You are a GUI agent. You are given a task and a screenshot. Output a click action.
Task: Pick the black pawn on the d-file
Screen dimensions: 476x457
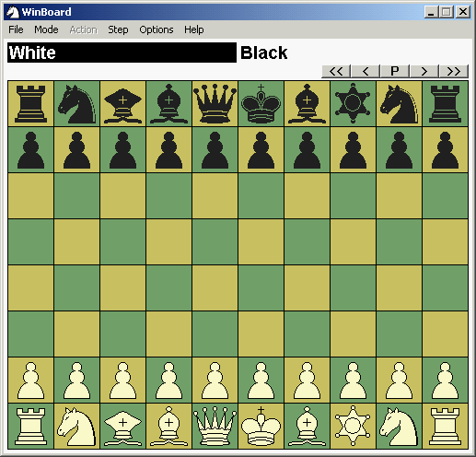168,150
